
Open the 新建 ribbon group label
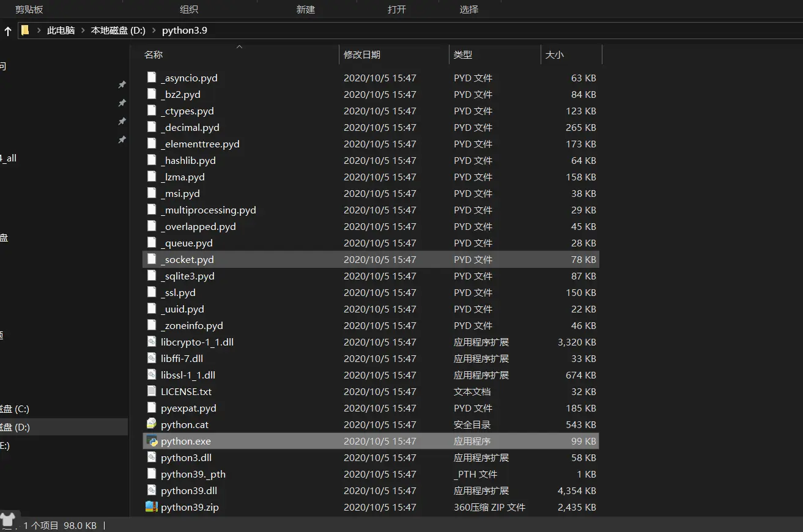(306, 9)
